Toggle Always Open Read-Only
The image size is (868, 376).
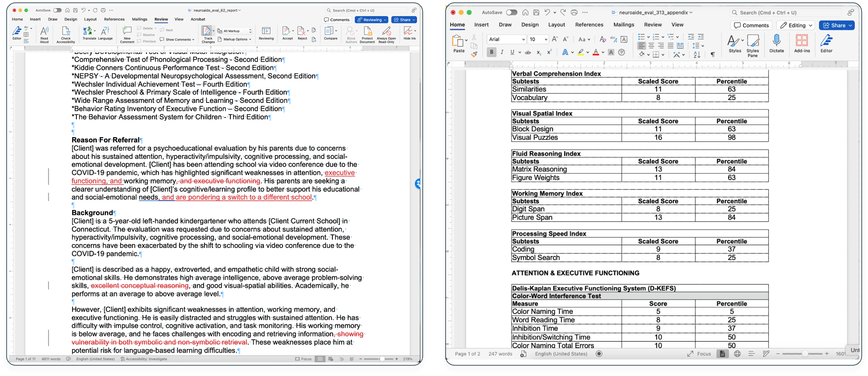coord(386,35)
